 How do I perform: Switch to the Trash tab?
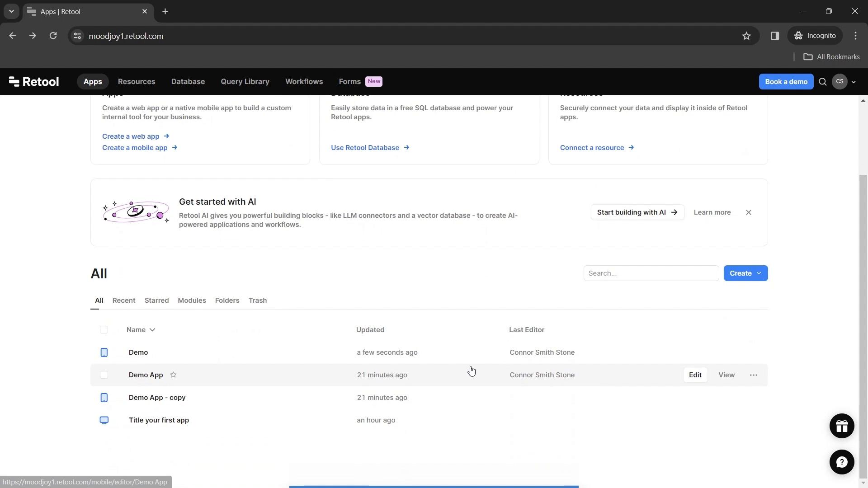(x=258, y=300)
